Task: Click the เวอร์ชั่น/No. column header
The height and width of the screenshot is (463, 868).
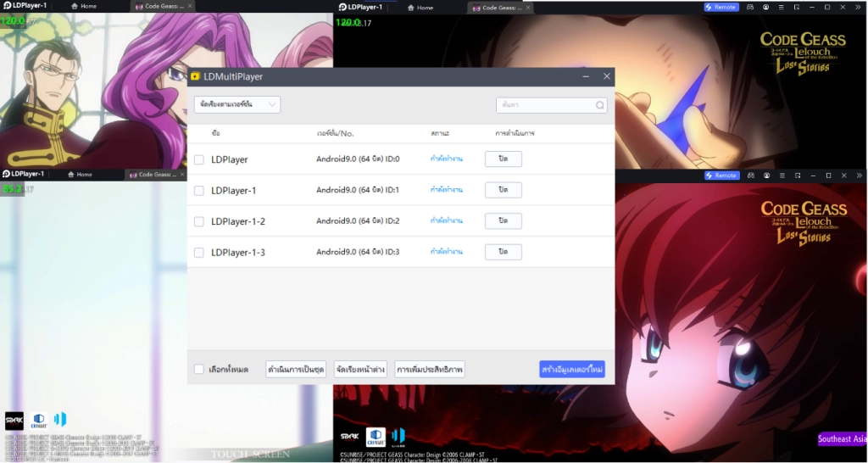Action: pyautogui.click(x=335, y=133)
